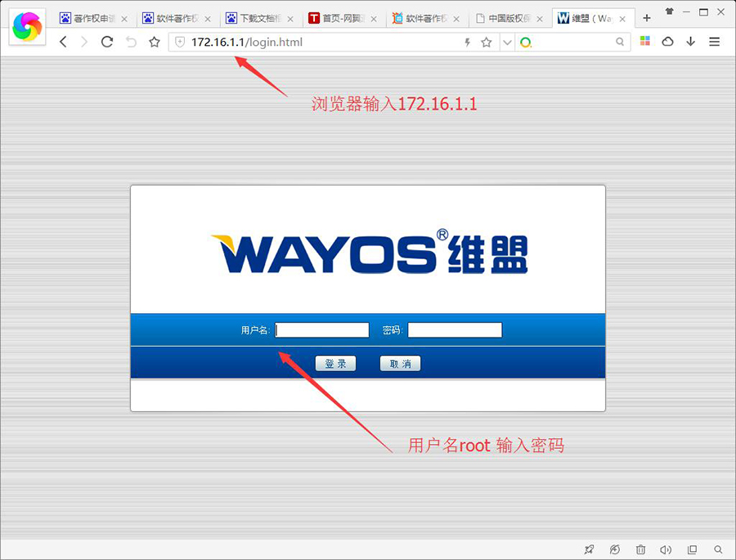The width and height of the screenshot is (736, 560).
Task: Switch to the 首页-网购 tab
Action: click(x=343, y=18)
